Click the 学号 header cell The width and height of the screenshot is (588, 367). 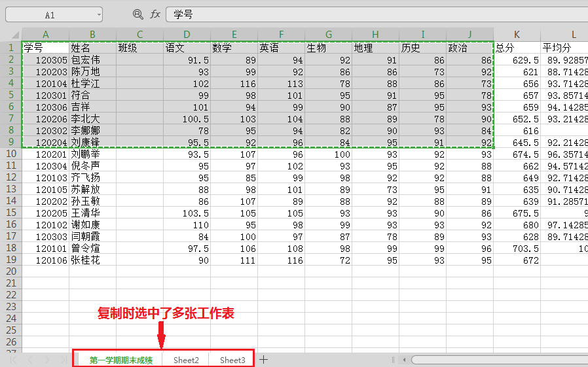pos(46,48)
